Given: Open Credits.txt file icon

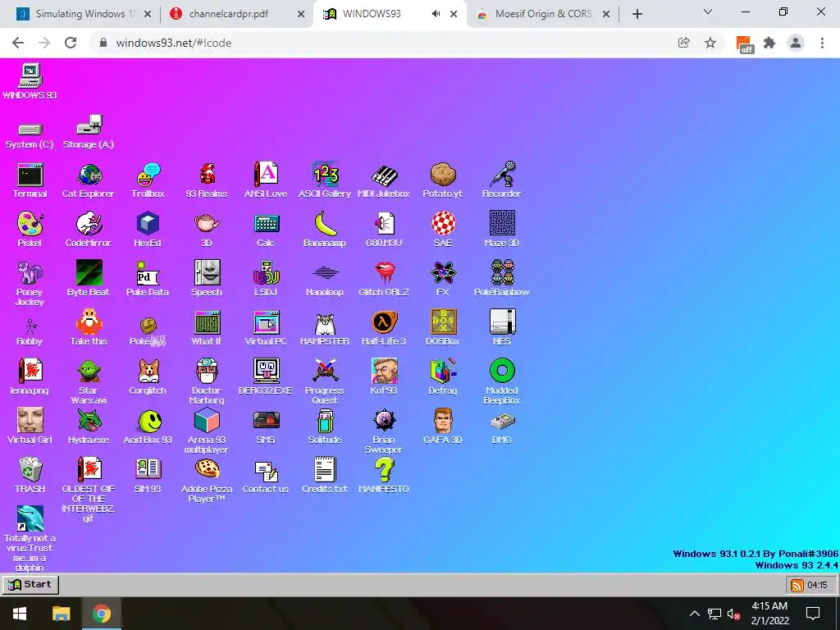Looking at the screenshot, I should coord(325,476).
